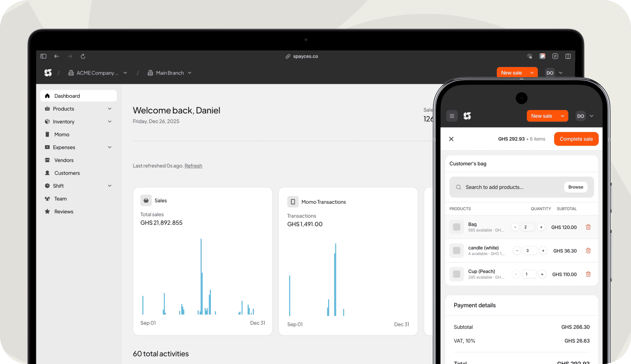The height and width of the screenshot is (364, 631).
Task: Click the Momo Transactions card phone icon
Action: (293, 202)
